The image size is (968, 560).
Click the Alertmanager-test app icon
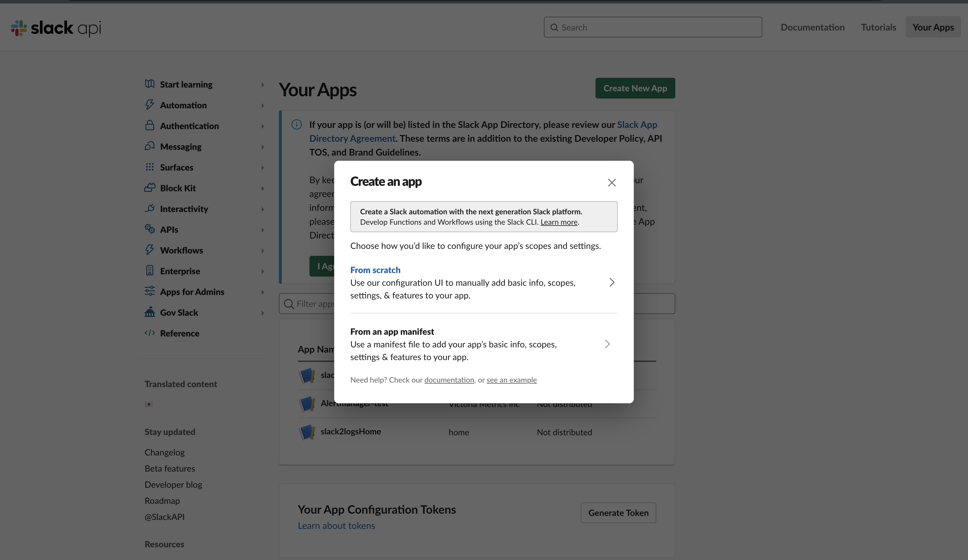pyautogui.click(x=307, y=404)
